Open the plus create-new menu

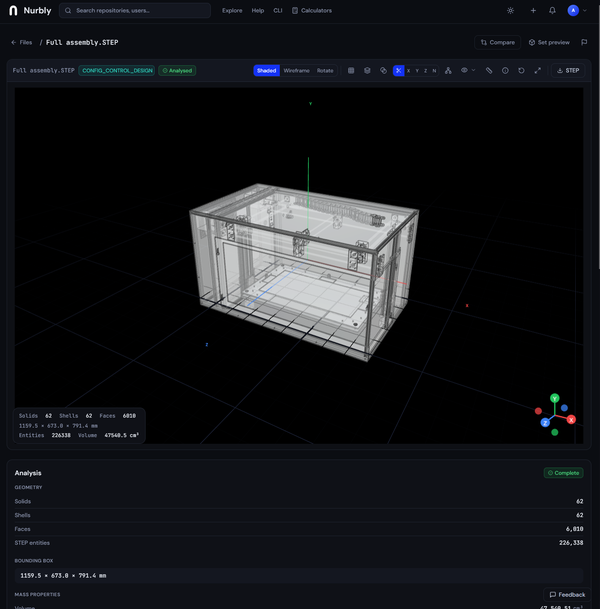point(533,10)
